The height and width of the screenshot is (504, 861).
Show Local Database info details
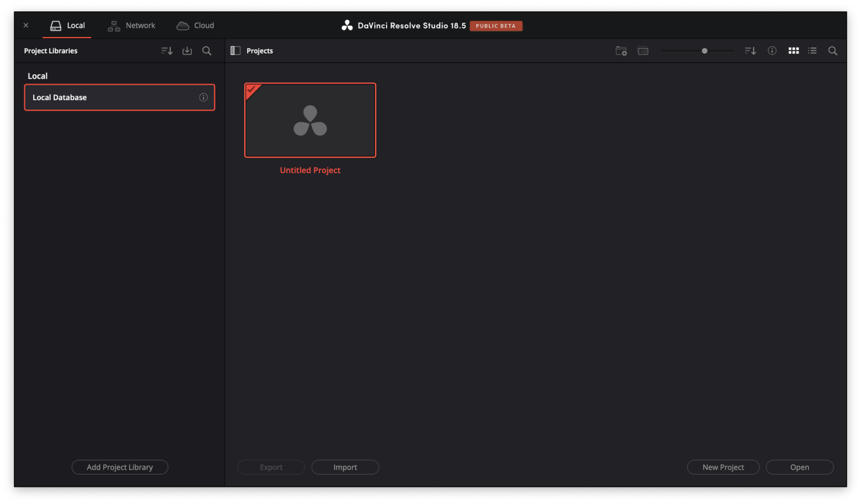pyautogui.click(x=203, y=97)
